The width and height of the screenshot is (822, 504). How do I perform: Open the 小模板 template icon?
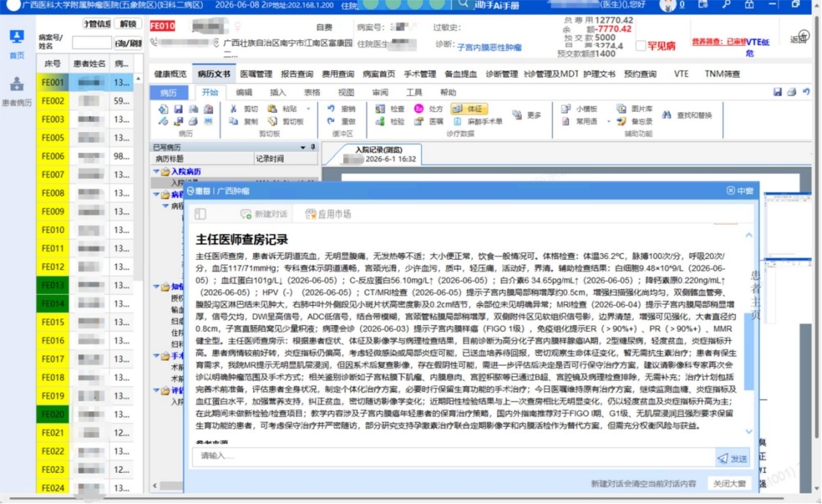pos(566,109)
